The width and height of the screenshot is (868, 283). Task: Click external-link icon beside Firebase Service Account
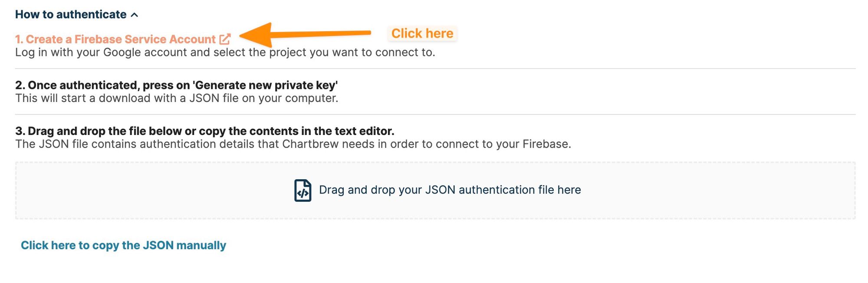(225, 39)
